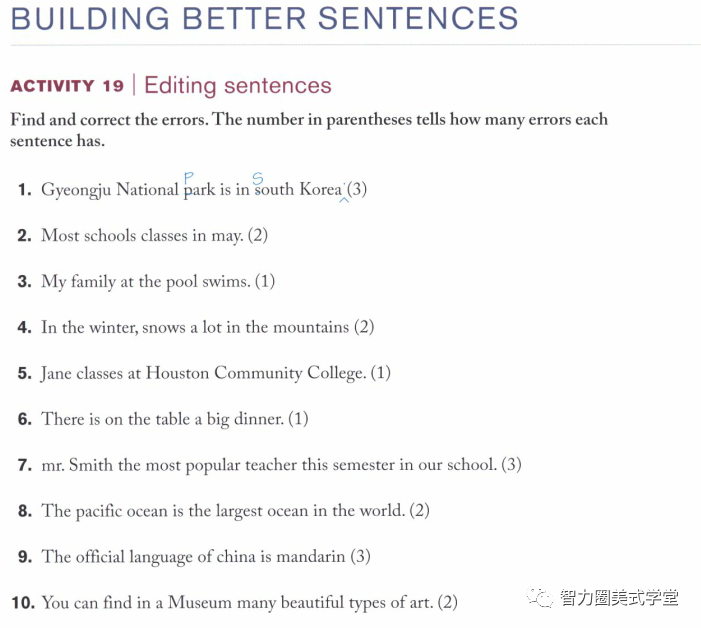Click the Chinese watermark text 智力圈美式学堂
Viewport: 701px width, 628px height.
click(x=619, y=597)
